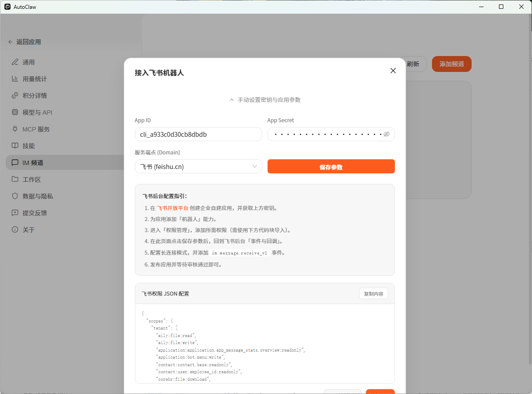The width and height of the screenshot is (532, 394).
Task: Toggle App Secret visibility eye icon
Action: coord(387,134)
